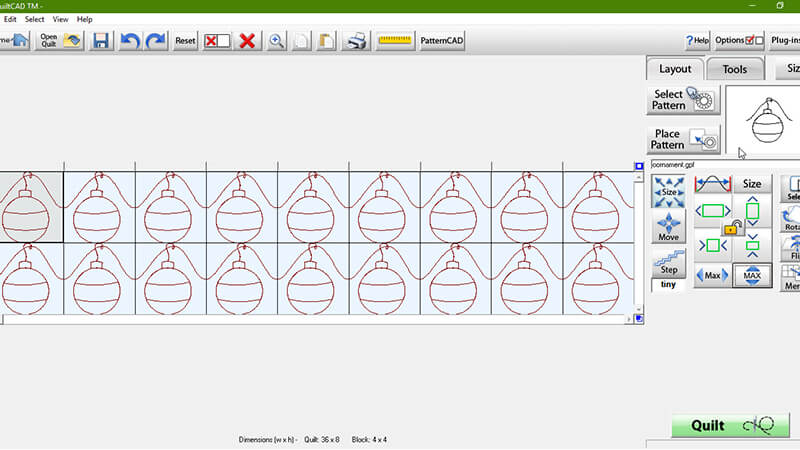800x450 pixels.
Task: Click the red X delete icon
Action: (247, 41)
